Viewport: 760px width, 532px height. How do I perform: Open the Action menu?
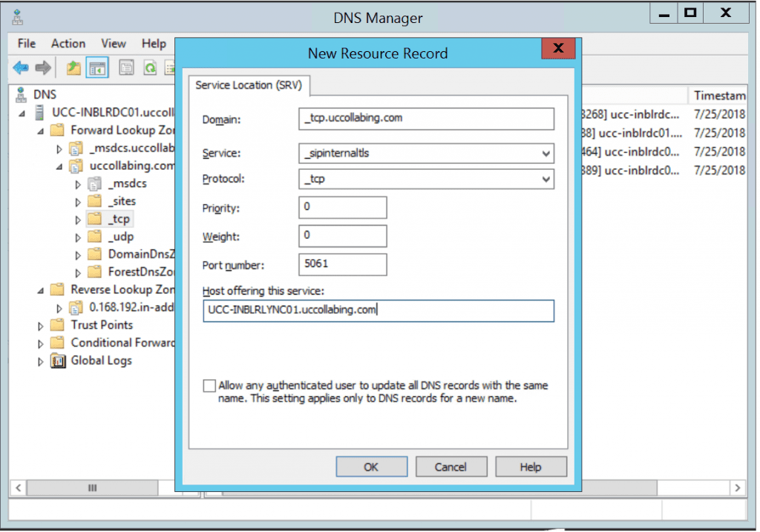tap(68, 44)
